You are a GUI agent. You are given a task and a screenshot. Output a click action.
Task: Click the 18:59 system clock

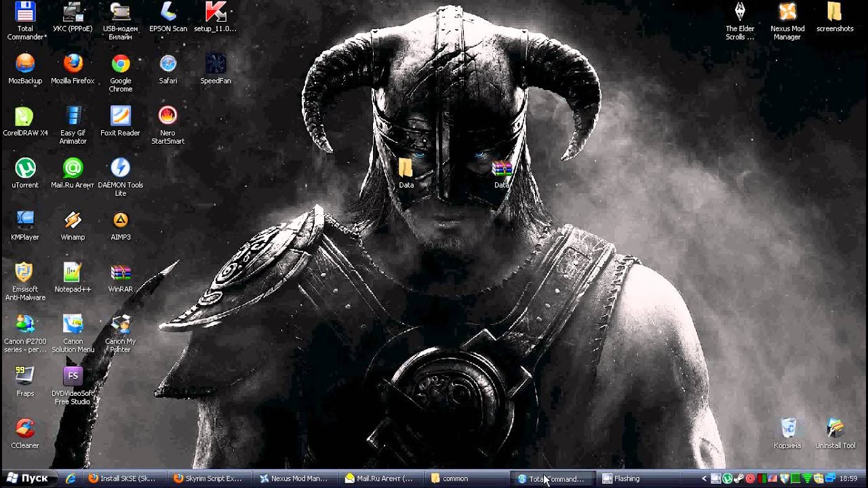coord(848,479)
